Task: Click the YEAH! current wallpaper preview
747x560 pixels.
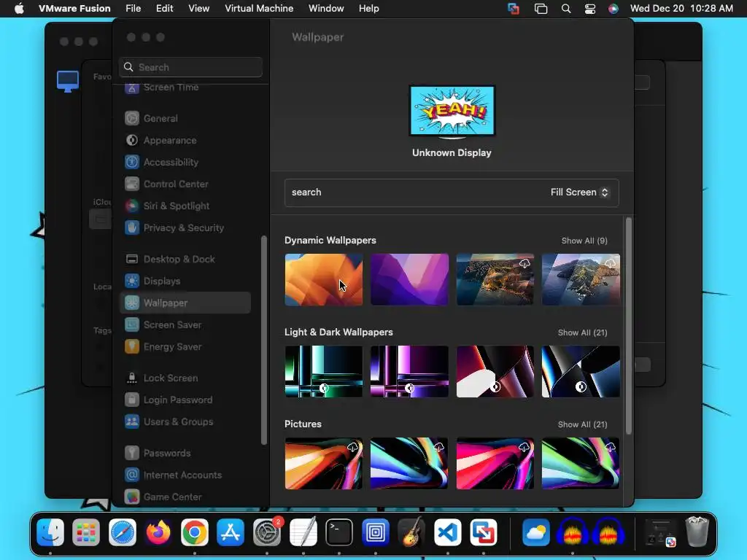Action: click(x=452, y=112)
